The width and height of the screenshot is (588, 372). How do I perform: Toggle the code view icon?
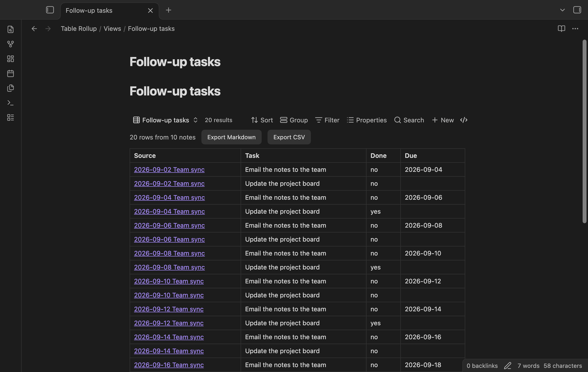pyautogui.click(x=464, y=120)
